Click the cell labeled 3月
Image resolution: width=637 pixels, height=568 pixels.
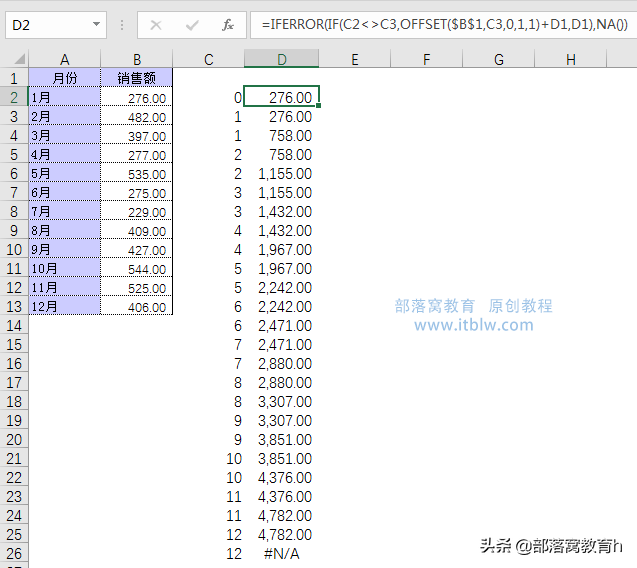coord(65,135)
